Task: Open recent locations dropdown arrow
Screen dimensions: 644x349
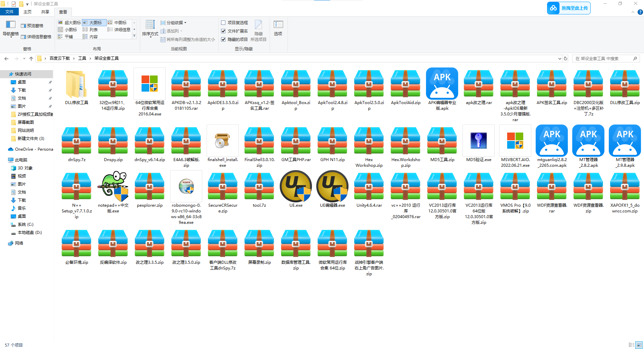Action: (24, 58)
